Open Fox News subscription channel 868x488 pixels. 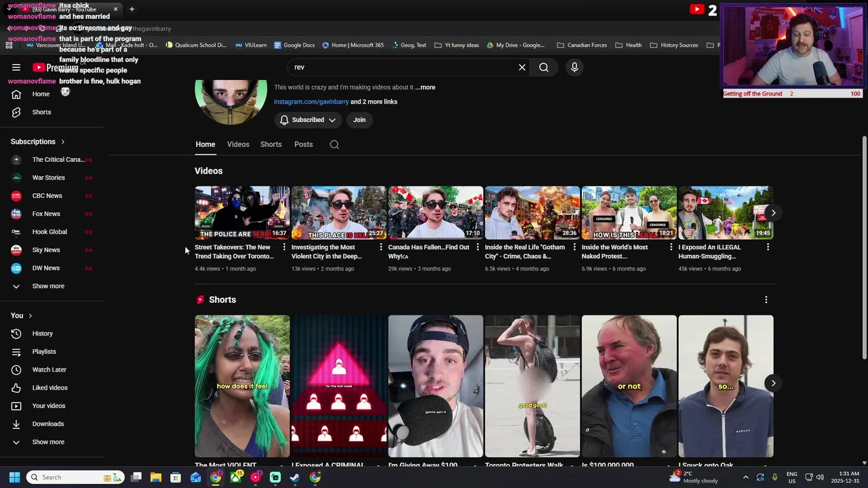(54, 214)
